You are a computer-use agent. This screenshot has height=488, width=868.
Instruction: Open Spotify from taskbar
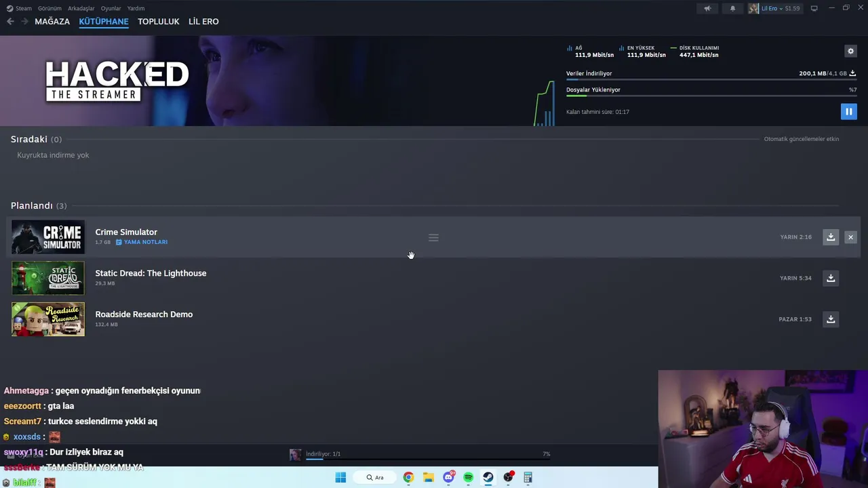pos(468,477)
